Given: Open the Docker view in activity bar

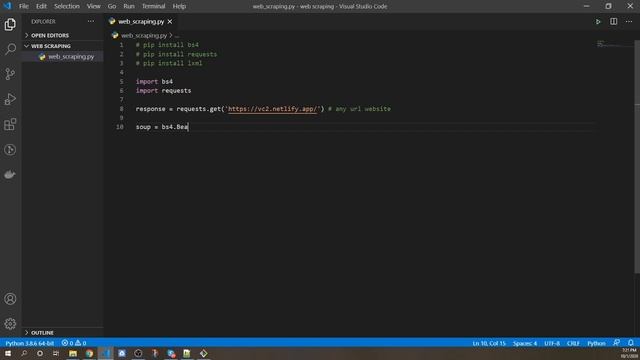Looking at the screenshot, I should click(10, 174).
